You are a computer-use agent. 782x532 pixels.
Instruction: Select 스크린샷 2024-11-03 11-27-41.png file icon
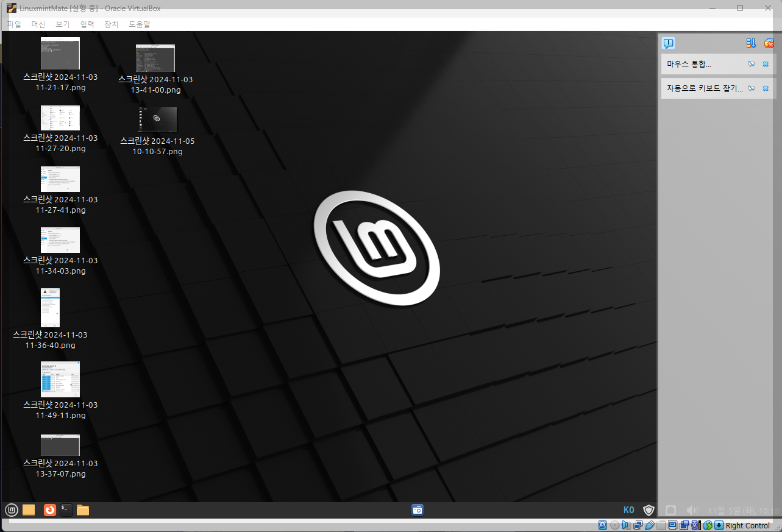point(60,179)
